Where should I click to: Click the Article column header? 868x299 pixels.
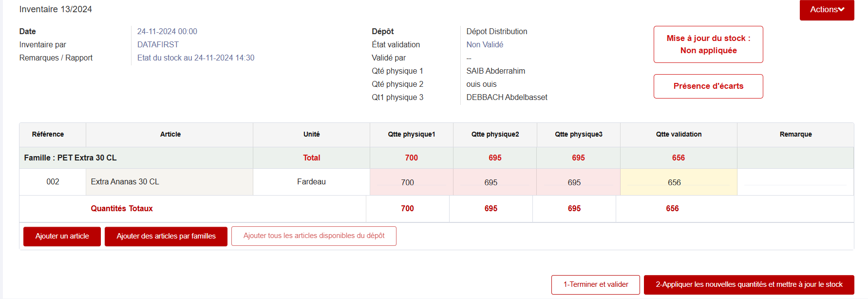[170, 135]
